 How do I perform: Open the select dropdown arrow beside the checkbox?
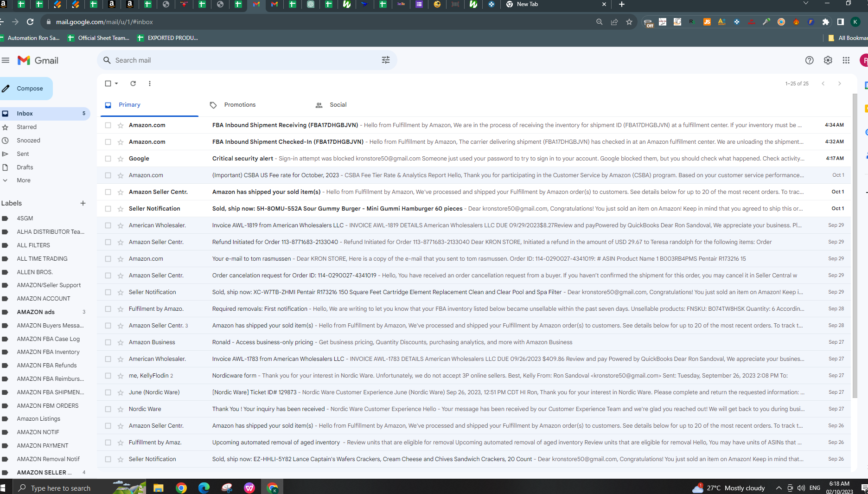(116, 83)
